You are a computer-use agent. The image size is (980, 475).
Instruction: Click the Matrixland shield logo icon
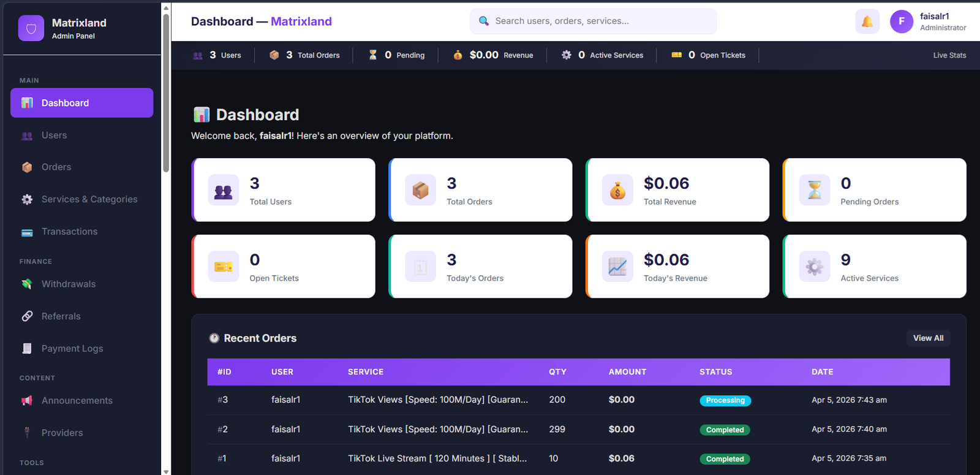[31, 28]
